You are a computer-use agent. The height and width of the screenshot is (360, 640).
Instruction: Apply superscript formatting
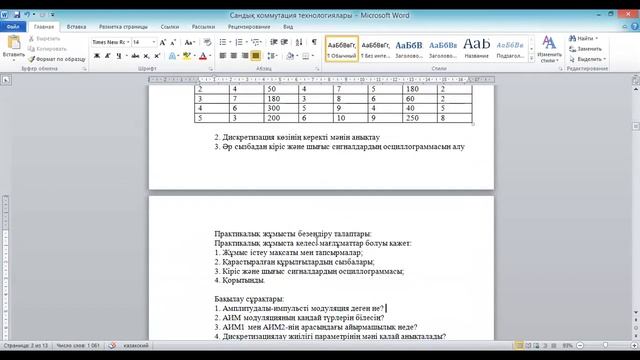point(157,56)
